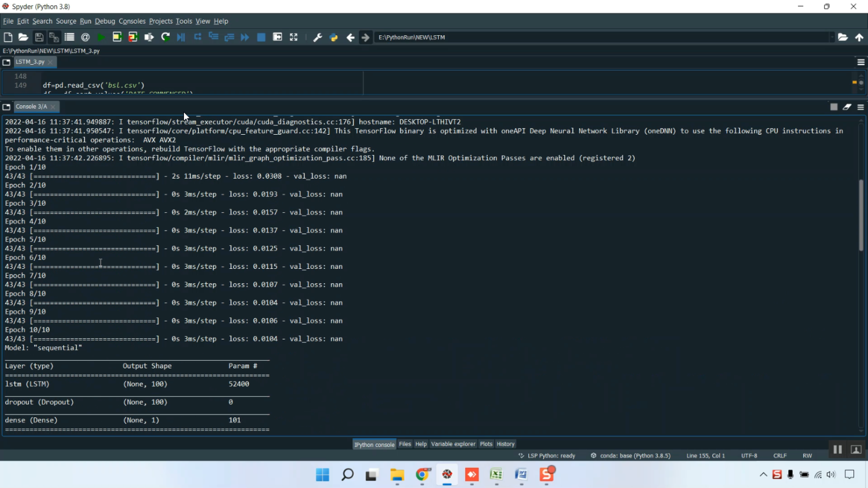This screenshot has height=488, width=868.
Task: Open the Preferences wrench icon
Action: [x=318, y=37]
